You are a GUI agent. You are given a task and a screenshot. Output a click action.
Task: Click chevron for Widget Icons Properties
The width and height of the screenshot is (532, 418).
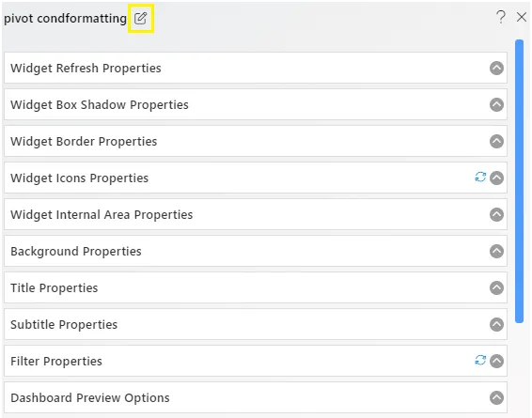(496, 178)
